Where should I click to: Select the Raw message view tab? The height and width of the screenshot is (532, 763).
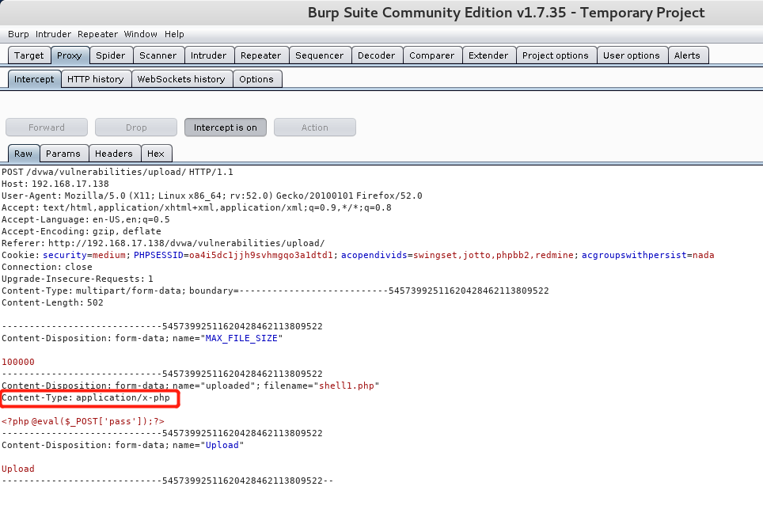tap(24, 154)
